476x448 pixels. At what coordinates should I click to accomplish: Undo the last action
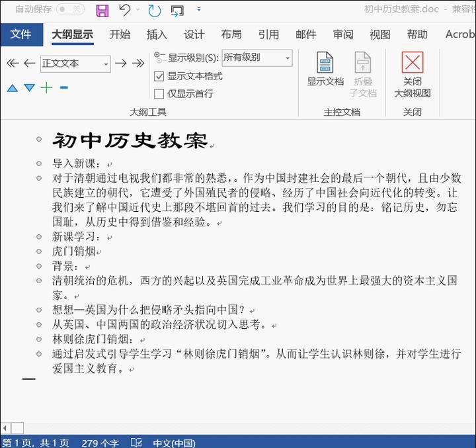125,10
